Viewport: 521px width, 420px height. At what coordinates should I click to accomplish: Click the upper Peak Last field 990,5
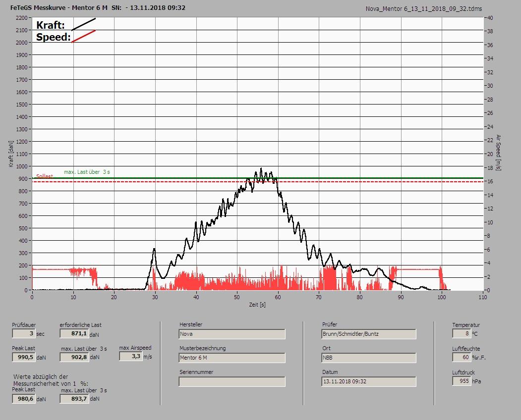pos(24,357)
